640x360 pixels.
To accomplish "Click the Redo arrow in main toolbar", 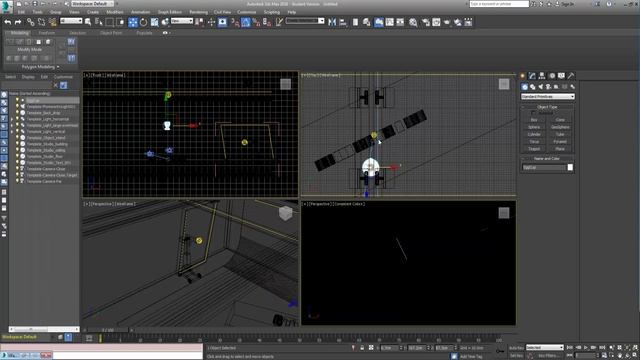I will tap(18, 22).
